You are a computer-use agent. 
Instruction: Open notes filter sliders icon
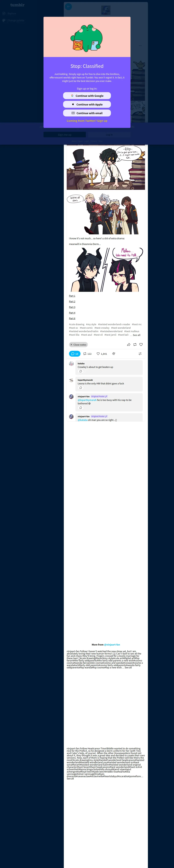140,354
